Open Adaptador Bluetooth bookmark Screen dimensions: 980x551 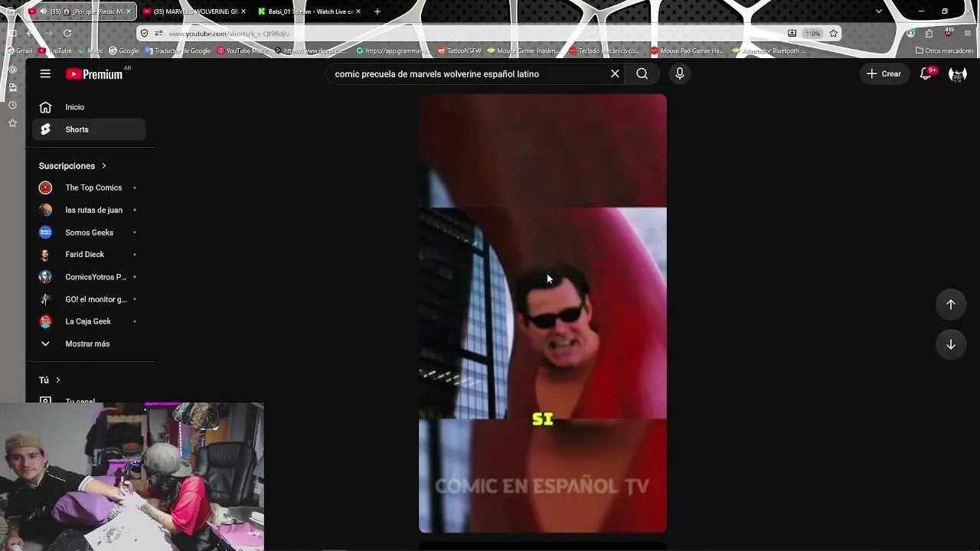coord(769,51)
